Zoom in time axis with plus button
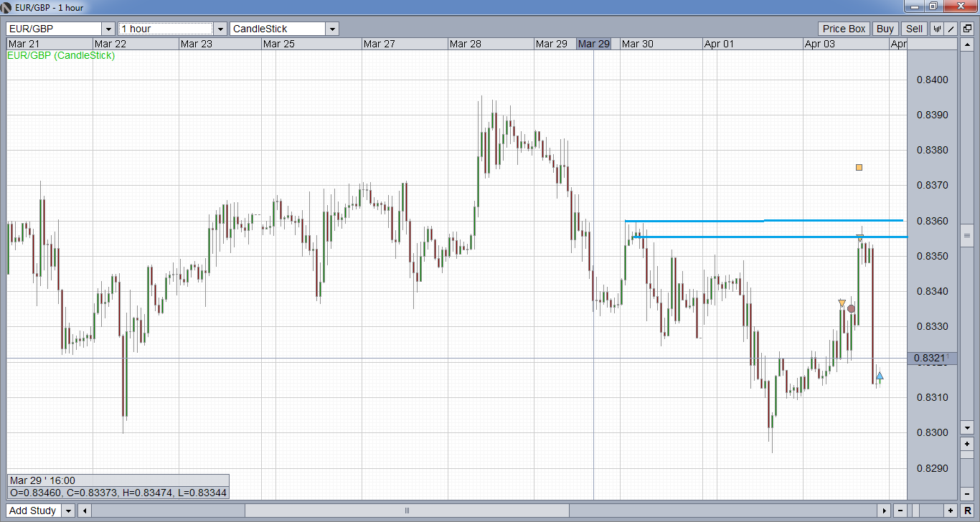The width and height of the screenshot is (980, 522). (951, 511)
